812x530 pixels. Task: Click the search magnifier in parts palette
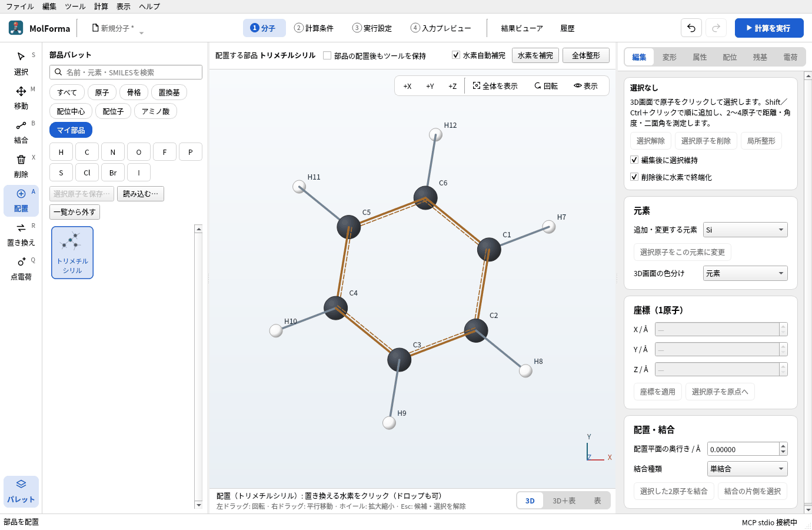pos(58,72)
